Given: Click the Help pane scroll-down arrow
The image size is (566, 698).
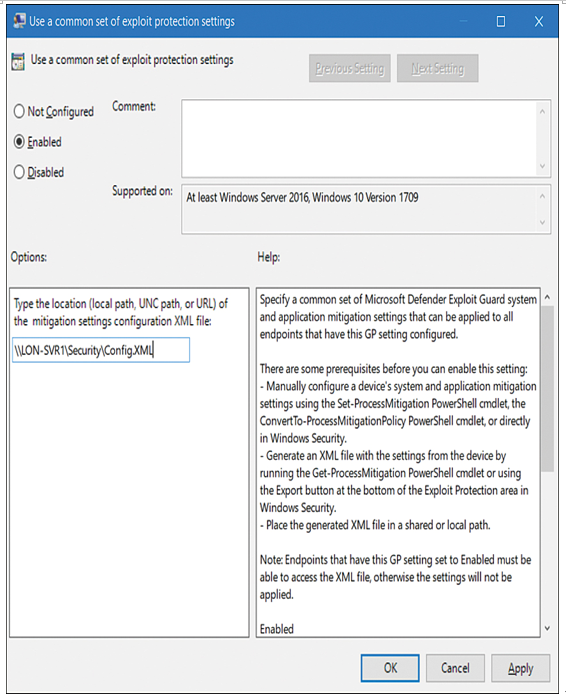Looking at the screenshot, I should pyautogui.click(x=547, y=628).
